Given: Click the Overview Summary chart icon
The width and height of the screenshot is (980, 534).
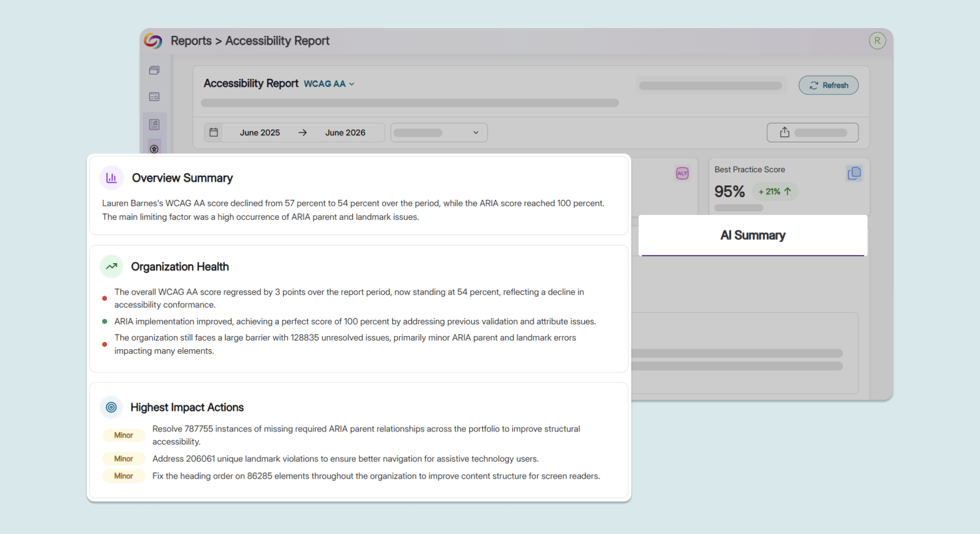Looking at the screenshot, I should 112,178.
